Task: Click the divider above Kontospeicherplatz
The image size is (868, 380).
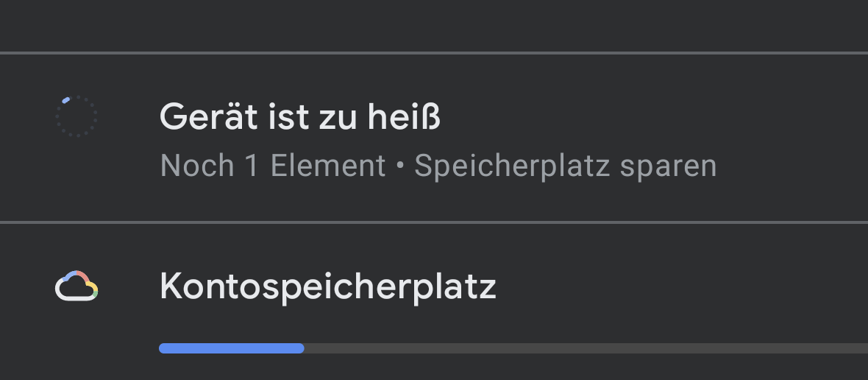Action: click(434, 222)
